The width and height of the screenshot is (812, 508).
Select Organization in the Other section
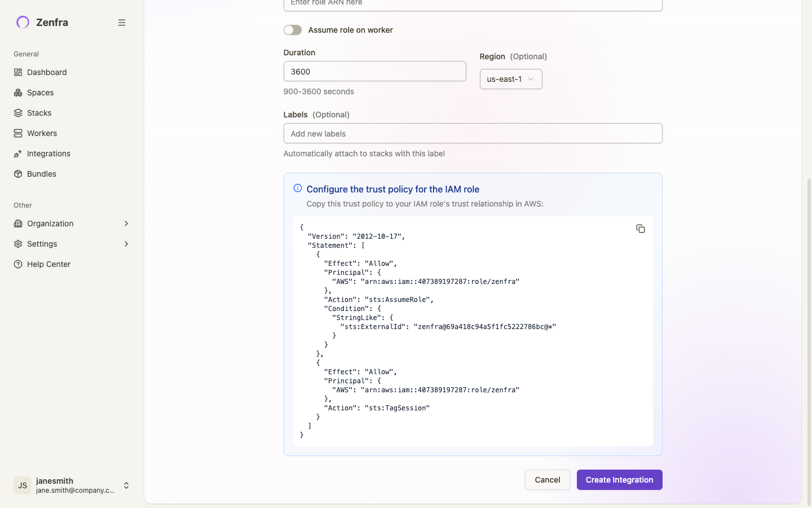click(49, 224)
